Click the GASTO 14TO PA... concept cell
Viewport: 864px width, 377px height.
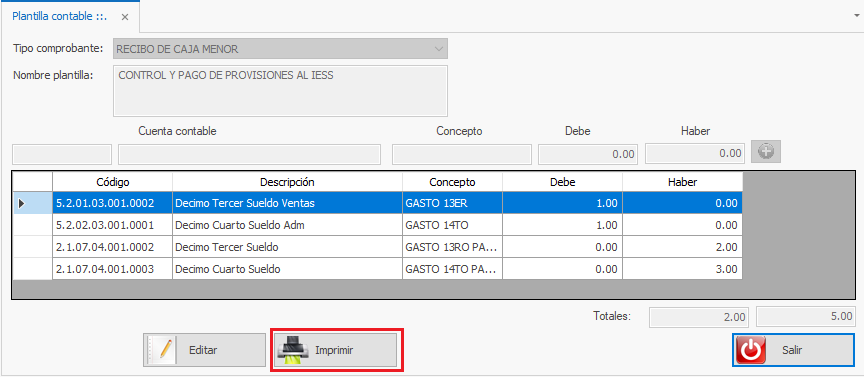pyautogui.click(x=452, y=269)
